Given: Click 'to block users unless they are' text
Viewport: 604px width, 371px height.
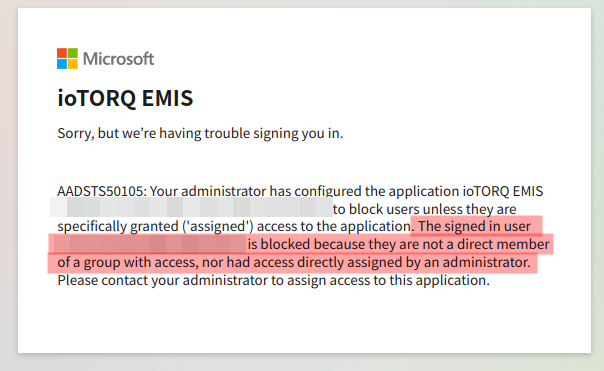Looking at the screenshot, I should coord(424,209).
